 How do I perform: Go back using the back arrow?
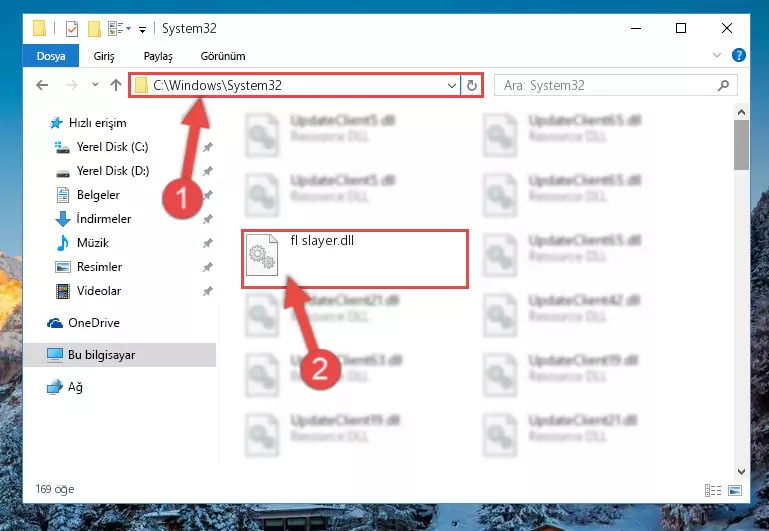[x=42, y=85]
